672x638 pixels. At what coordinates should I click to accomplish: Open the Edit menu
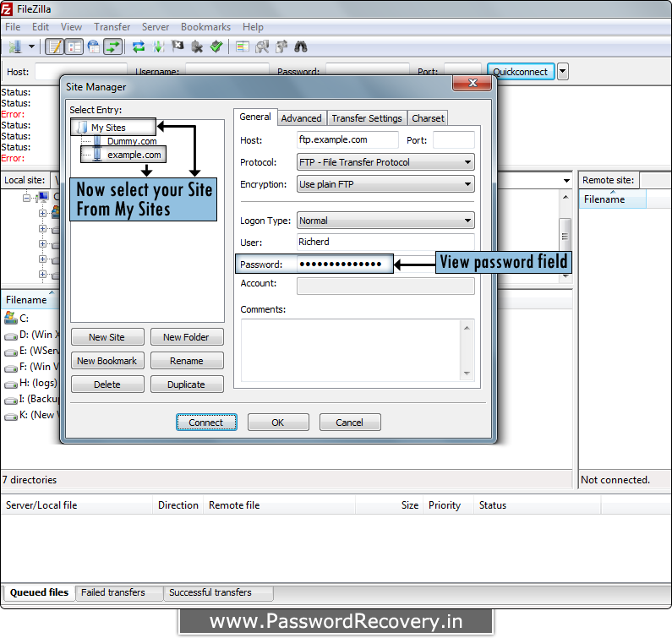pos(41,26)
